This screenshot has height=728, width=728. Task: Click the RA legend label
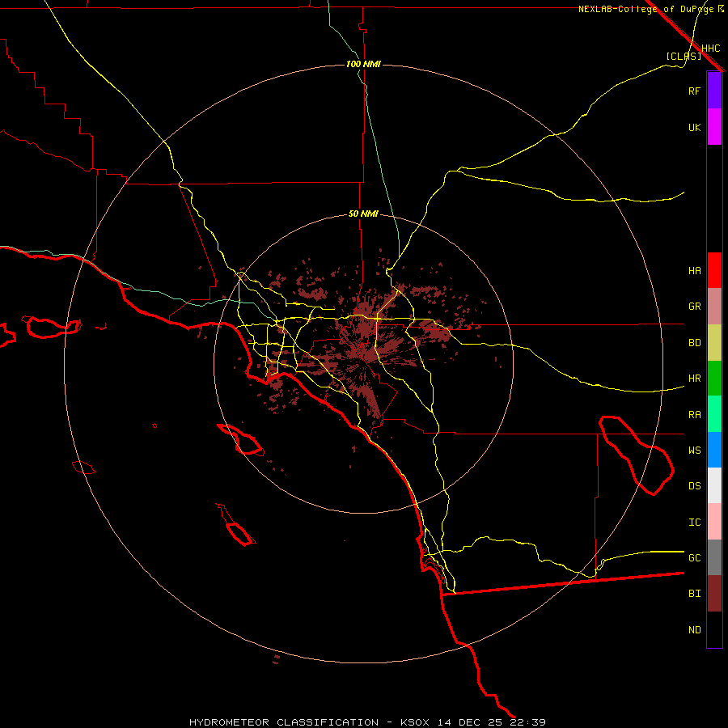tap(695, 415)
